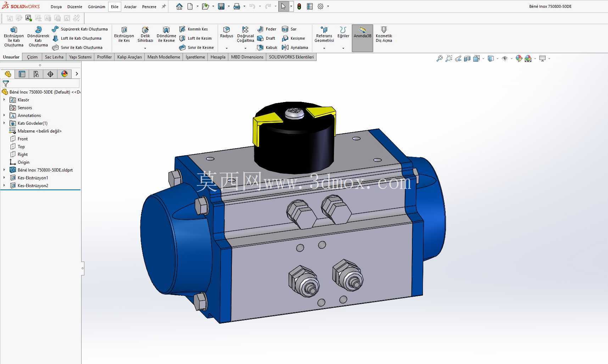Pin the menu bar with pushpin
The width and height of the screenshot is (608, 364).
coord(164,6)
